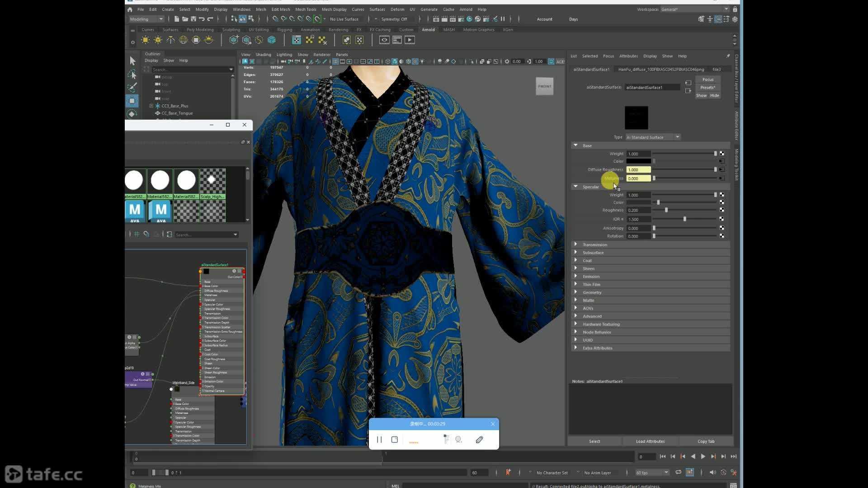
Task: Click the New scene icon
Action: click(177, 19)
